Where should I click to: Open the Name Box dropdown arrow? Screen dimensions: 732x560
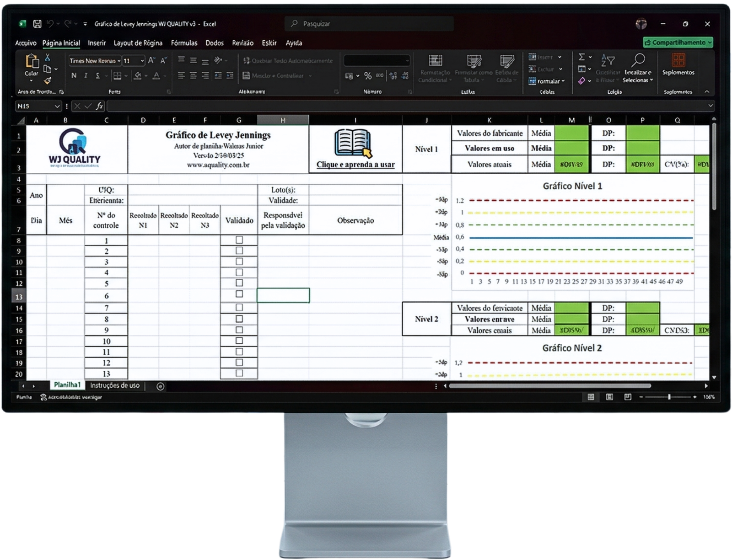[57, 106]
